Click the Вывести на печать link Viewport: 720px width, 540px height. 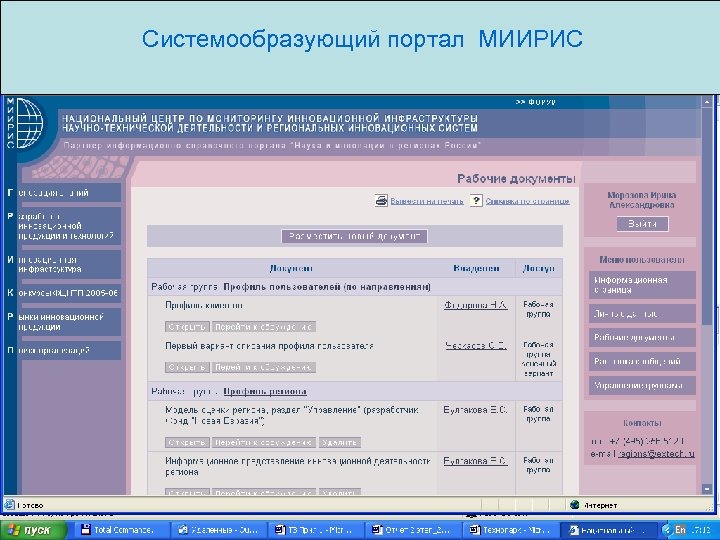427,201
